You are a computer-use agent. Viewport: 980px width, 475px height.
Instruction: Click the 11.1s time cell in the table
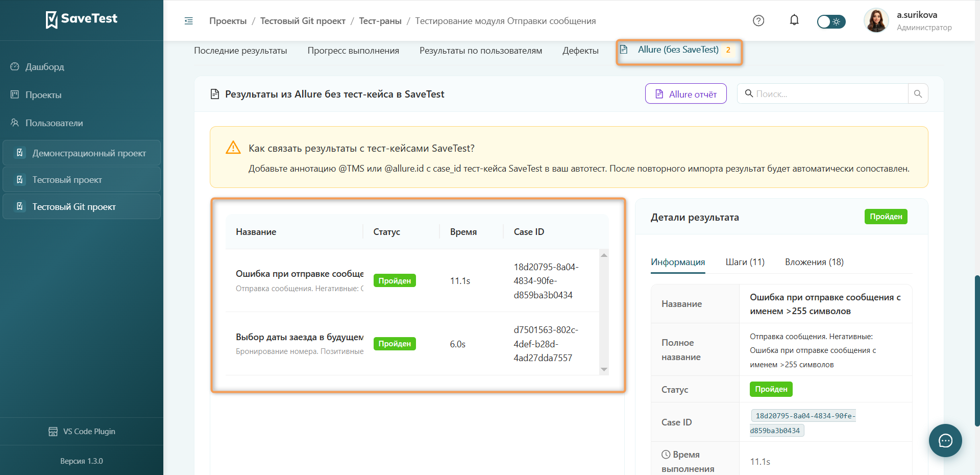click(x=460, y=281)
